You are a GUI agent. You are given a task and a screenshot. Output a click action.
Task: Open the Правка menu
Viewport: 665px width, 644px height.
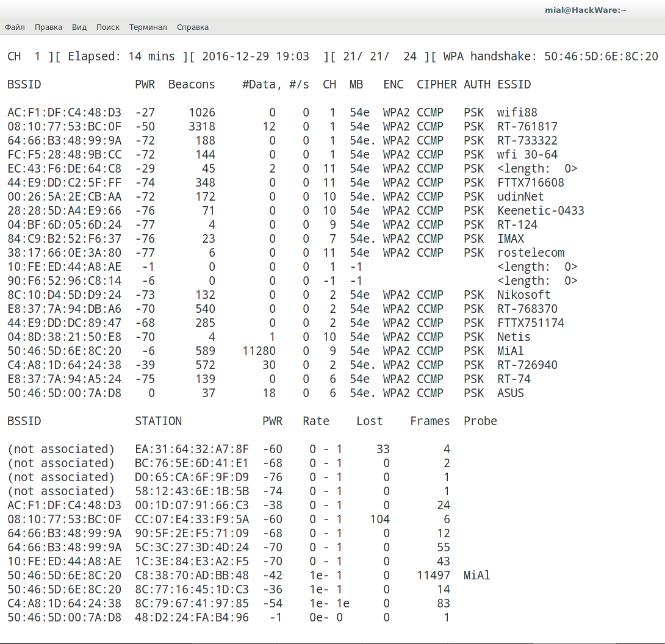pos(48,27)
